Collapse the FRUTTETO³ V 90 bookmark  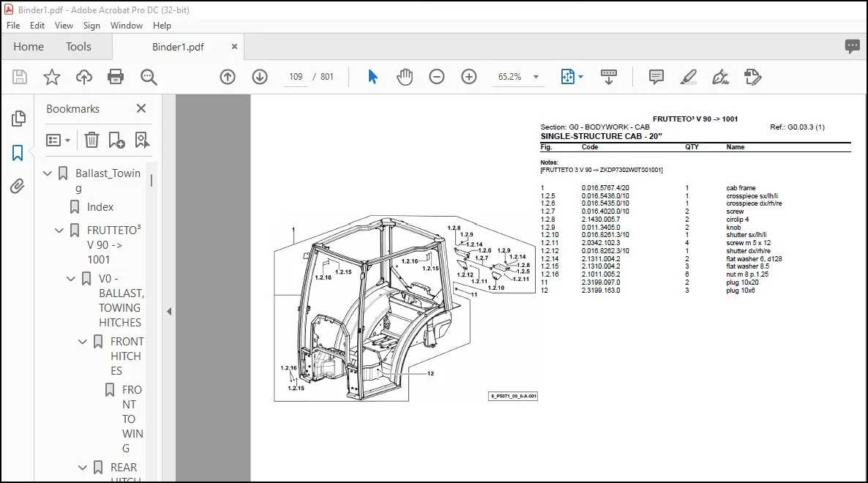[59, 231]
